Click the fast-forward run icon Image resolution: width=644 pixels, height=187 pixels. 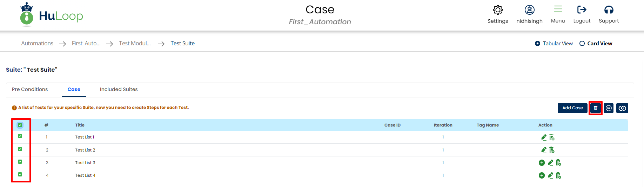609,108
